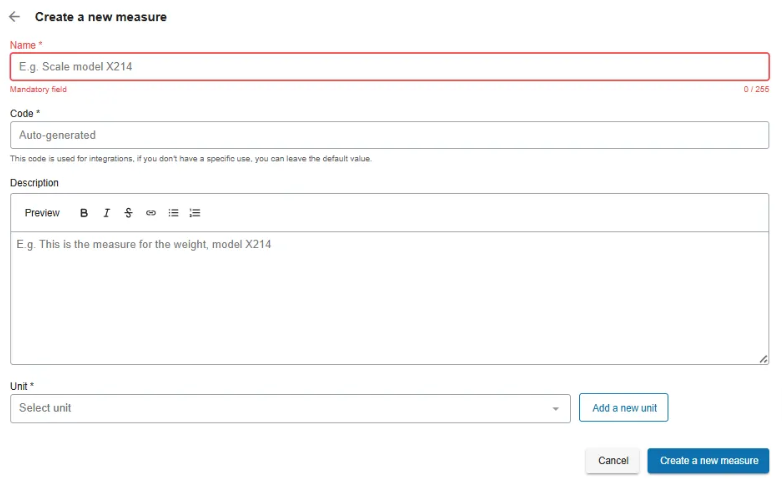Apply italic formatting in description editor

point(106,213)
